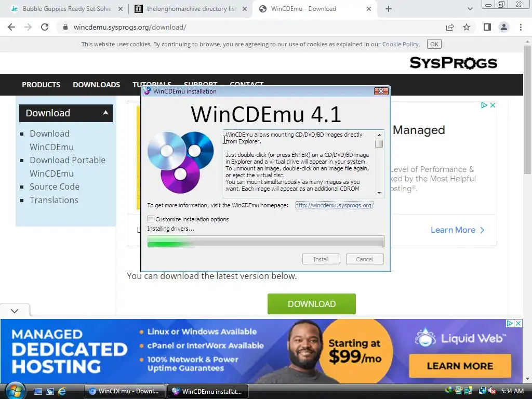Click Switch between windows quick launch icon

pyautogui.click(x=50, y=392)
